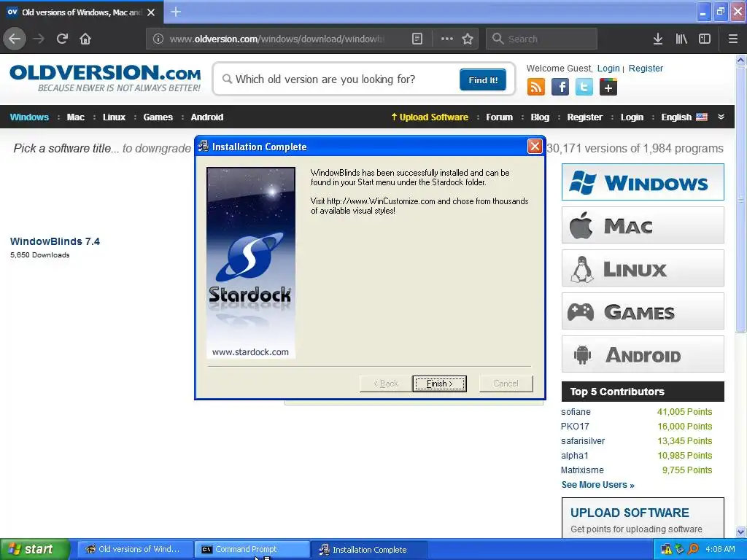Switch to Command Prompt in taskbar
The height and width of the screenshot is (560, 747).
[x=252, y=550]
